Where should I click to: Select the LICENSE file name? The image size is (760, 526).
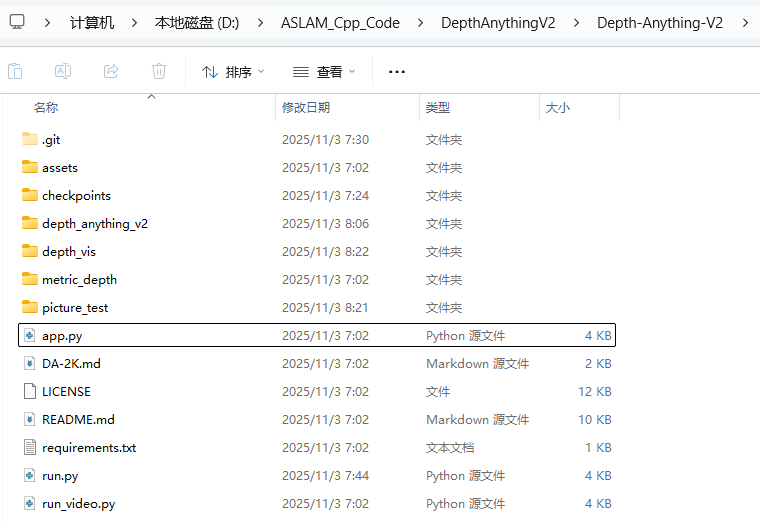pos(66,392)
